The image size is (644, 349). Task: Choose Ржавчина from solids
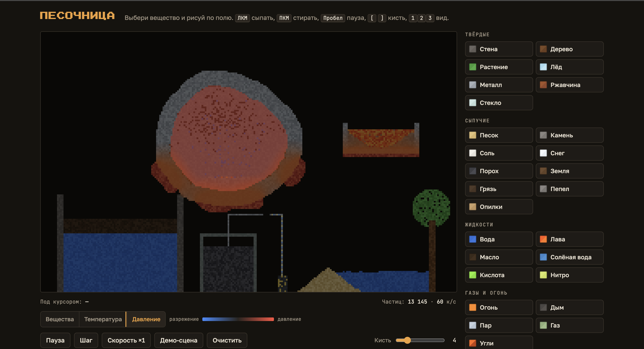[570, 85]
